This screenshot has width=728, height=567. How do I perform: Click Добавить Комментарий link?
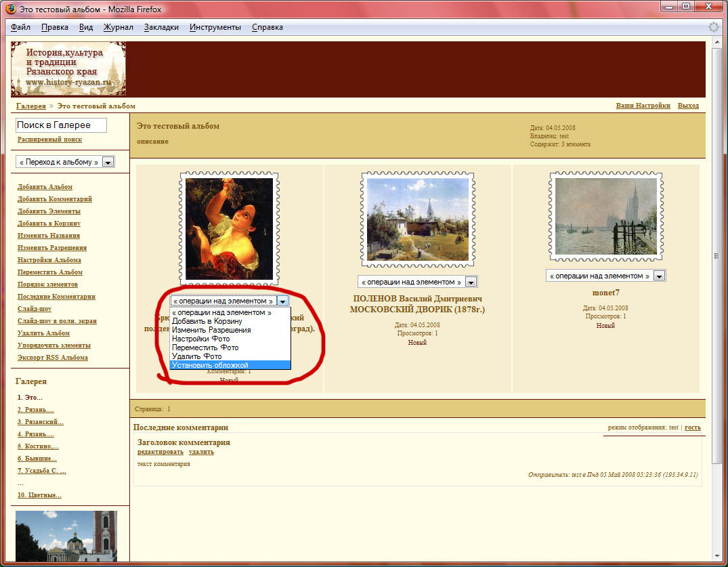tap(55, 198)
